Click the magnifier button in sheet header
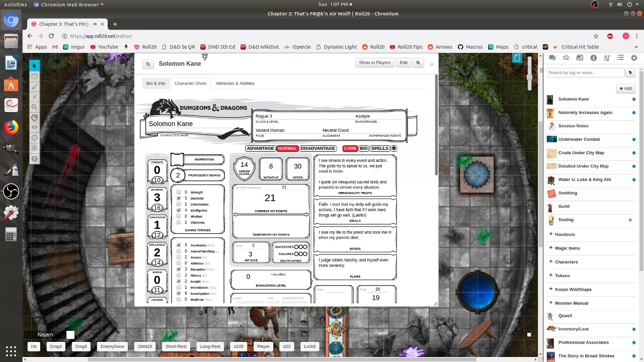Image resolution: width=644 pixels, height=362 pixels. (x=418, y=63)
